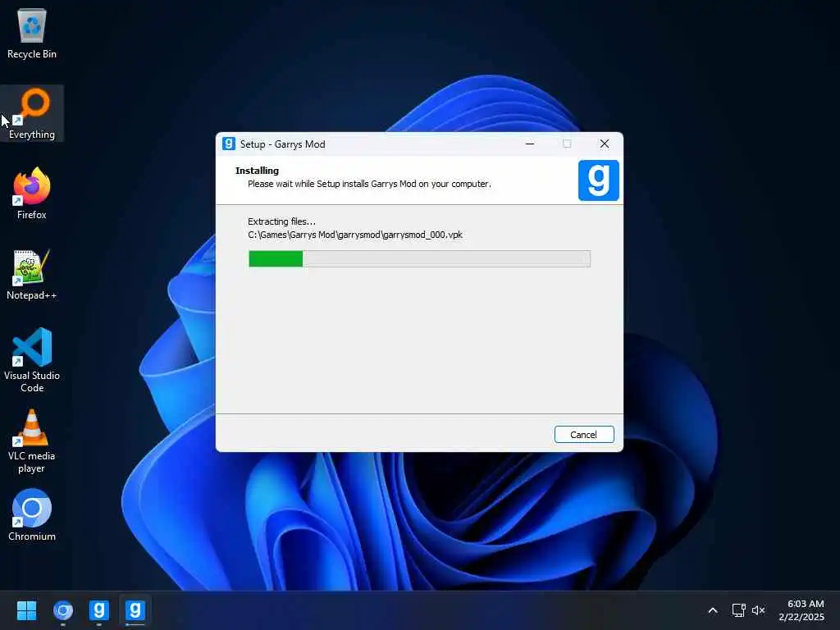Click the muted volume tray icon
Viewport: 840px width, 630px height.
tap(759, 610)
